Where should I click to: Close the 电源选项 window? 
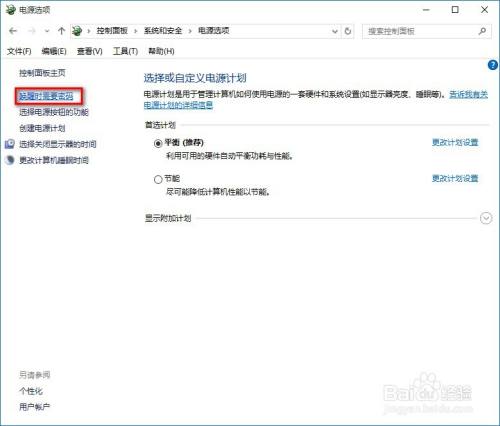click(485, 10)
